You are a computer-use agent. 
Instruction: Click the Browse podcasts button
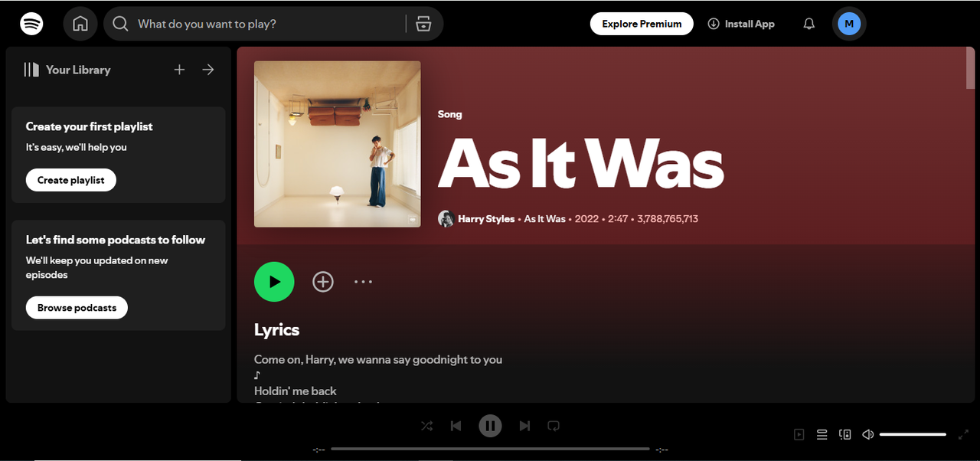(77, 307)
